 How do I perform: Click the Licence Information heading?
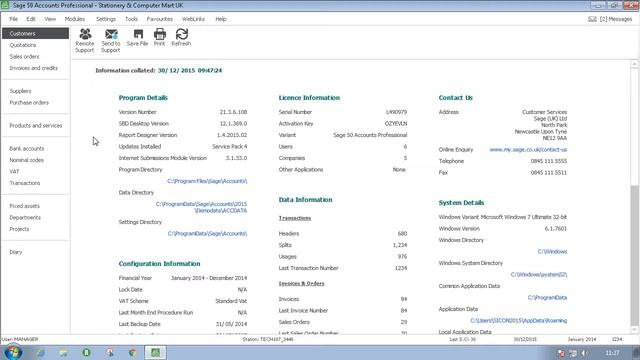point(309,98)
